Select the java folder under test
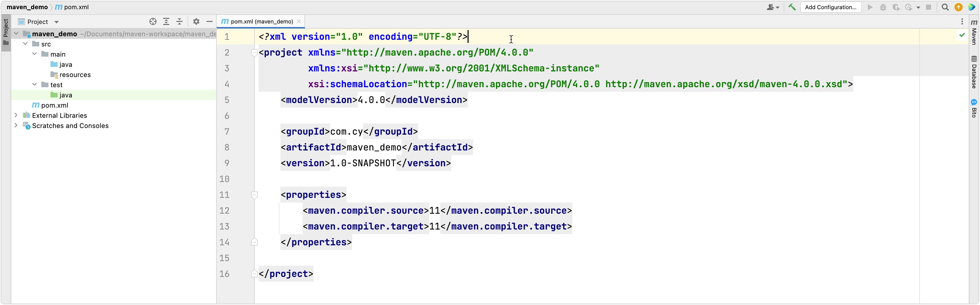 [x=61, y=95]
